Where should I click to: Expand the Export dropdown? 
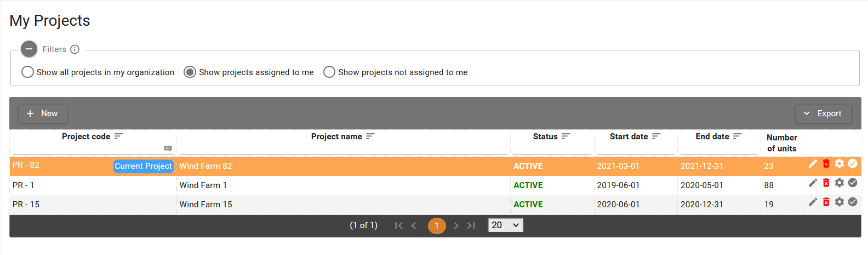[x=823, y=114]
